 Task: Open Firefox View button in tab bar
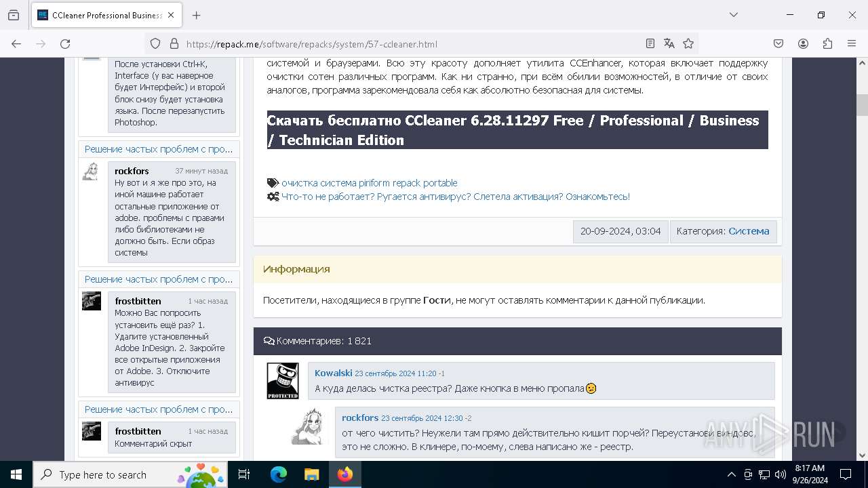pos(14,15)
